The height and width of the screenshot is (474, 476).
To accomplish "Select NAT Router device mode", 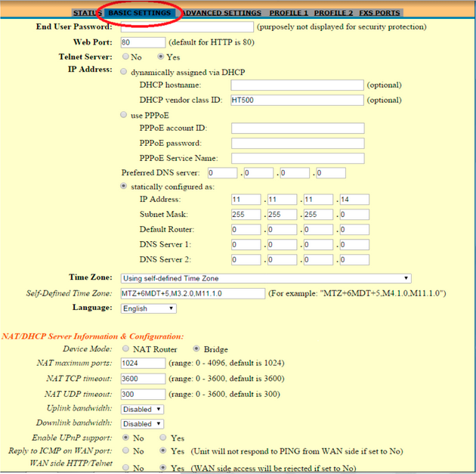I will click(125, 349).
